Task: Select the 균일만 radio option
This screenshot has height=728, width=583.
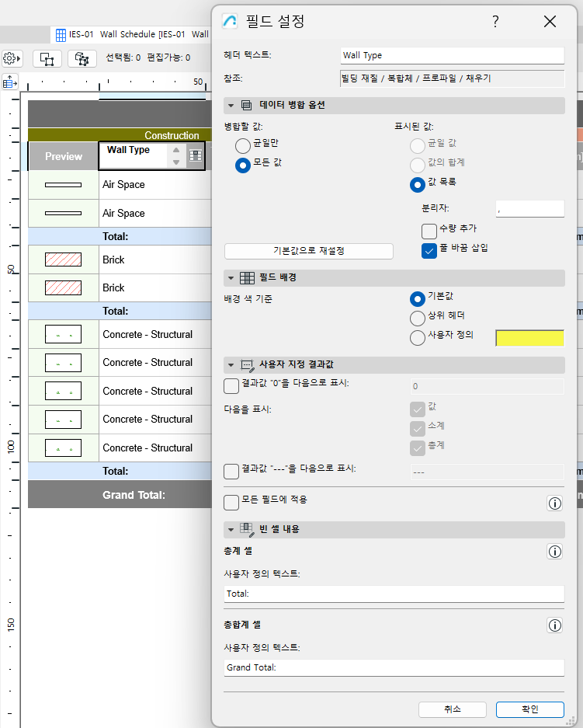Action: tap(242, 146)
